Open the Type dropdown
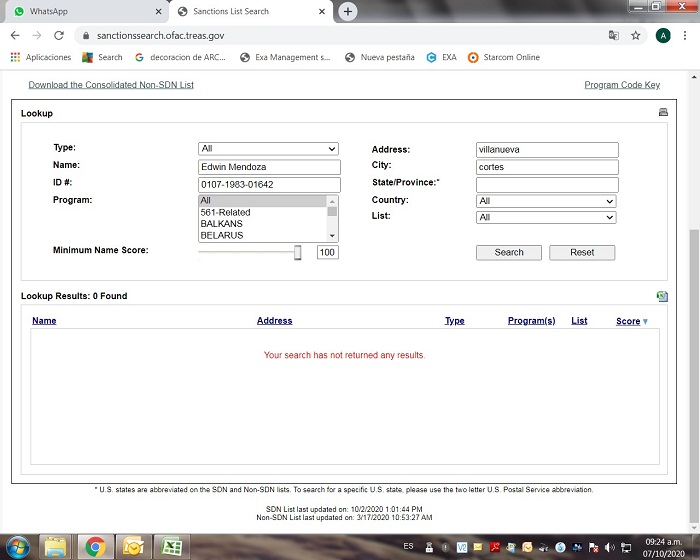The width and height of the screenshot is (700, 560). 269,149
